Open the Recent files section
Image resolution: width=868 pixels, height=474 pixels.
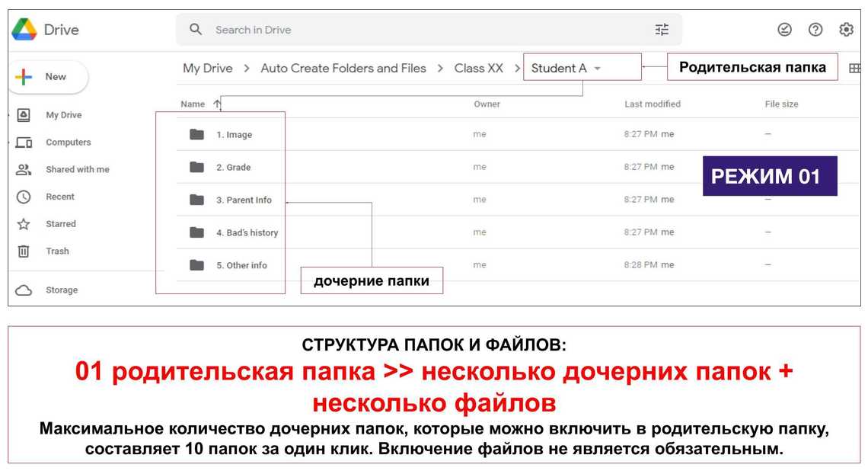pos(59,197)
